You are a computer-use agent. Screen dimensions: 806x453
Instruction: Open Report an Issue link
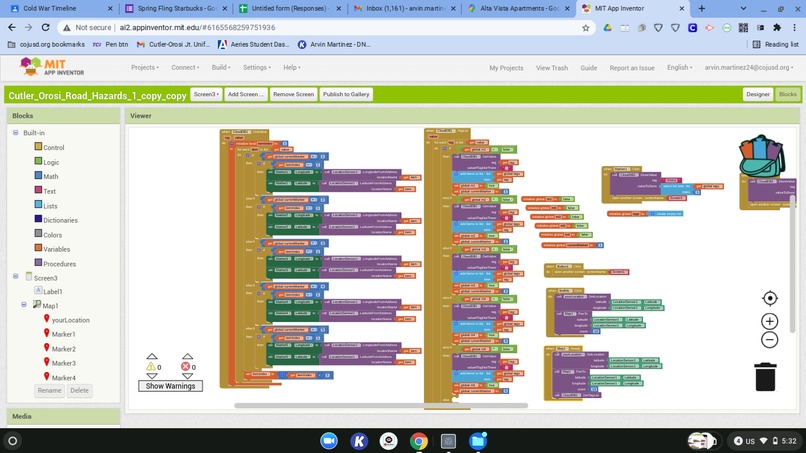coord(632,68)
